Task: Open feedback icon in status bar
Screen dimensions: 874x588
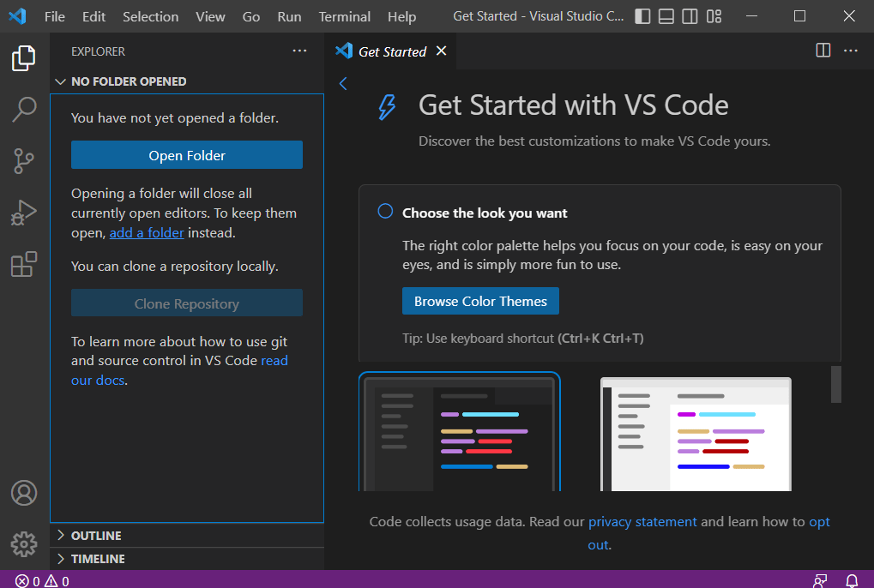Action: coord(819,581)
